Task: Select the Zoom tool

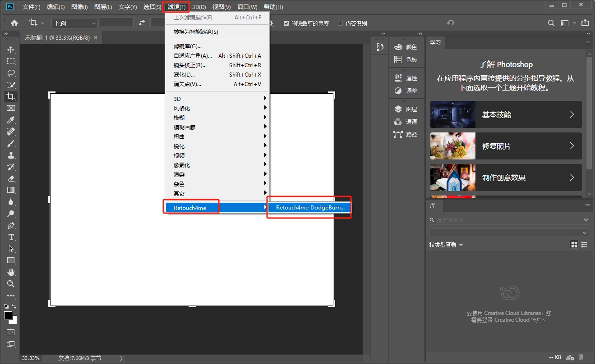Action: 11,284
